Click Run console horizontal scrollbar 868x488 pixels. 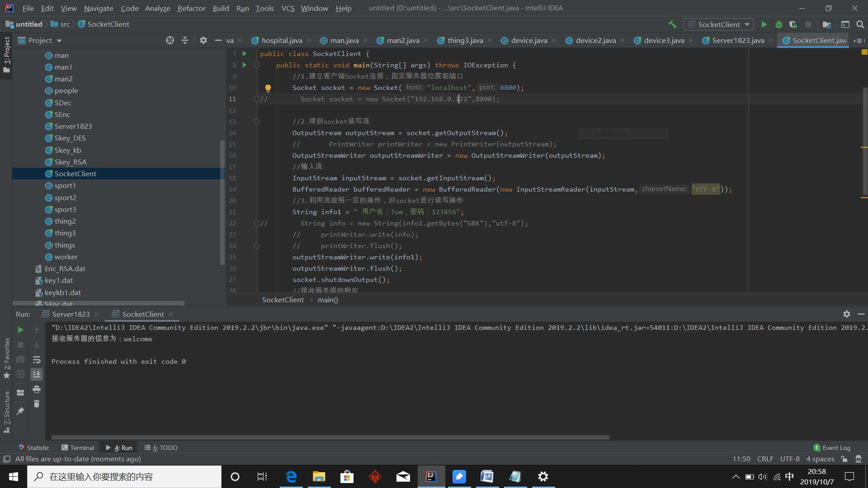[x=330, y=437]
